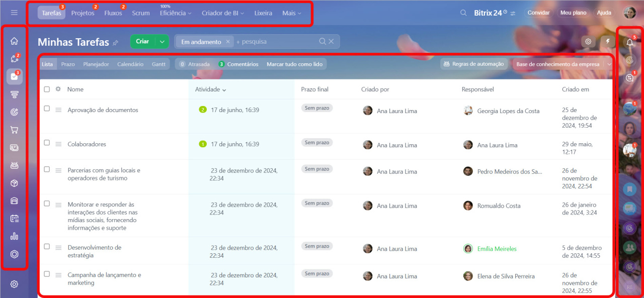This screenshot has width=644, height=298.
Task: Open the search magnifier in top bar
Action: point(463,13)
